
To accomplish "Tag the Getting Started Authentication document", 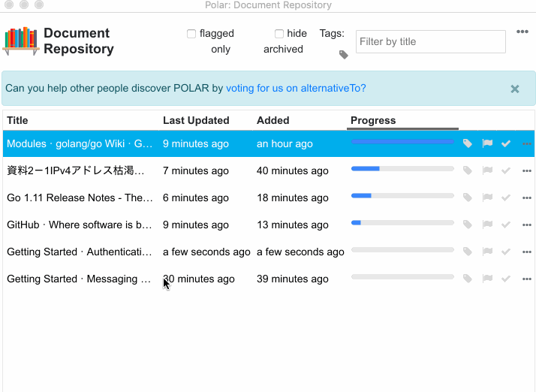I will tap(467, 252).
